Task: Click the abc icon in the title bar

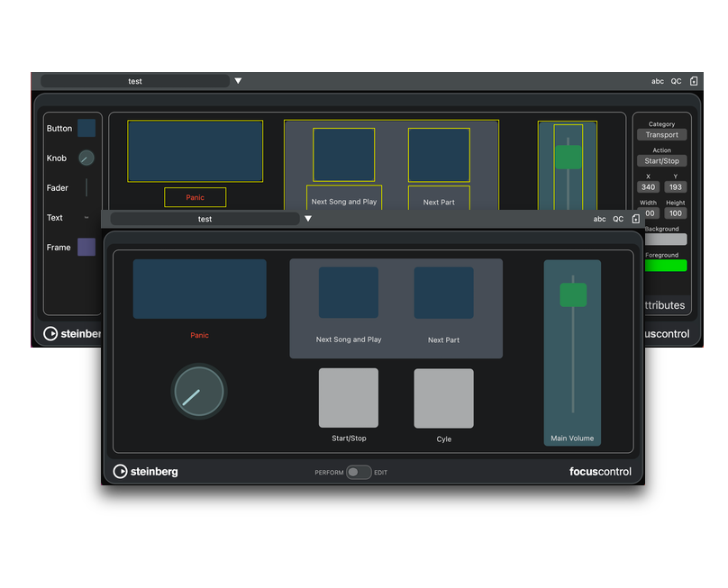Action: coord(657,81)
